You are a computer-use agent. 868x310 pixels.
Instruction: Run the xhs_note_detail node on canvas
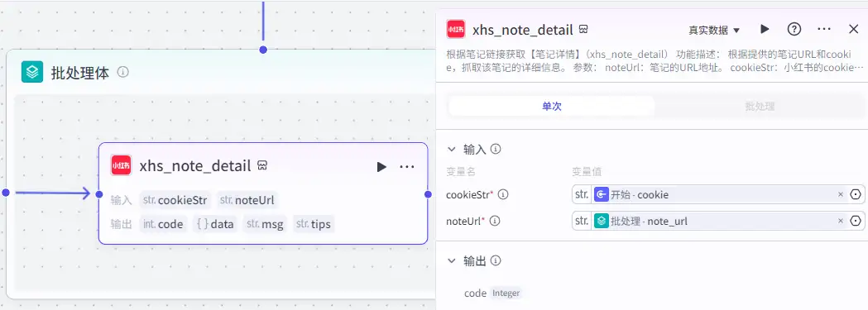pos(381,166)
